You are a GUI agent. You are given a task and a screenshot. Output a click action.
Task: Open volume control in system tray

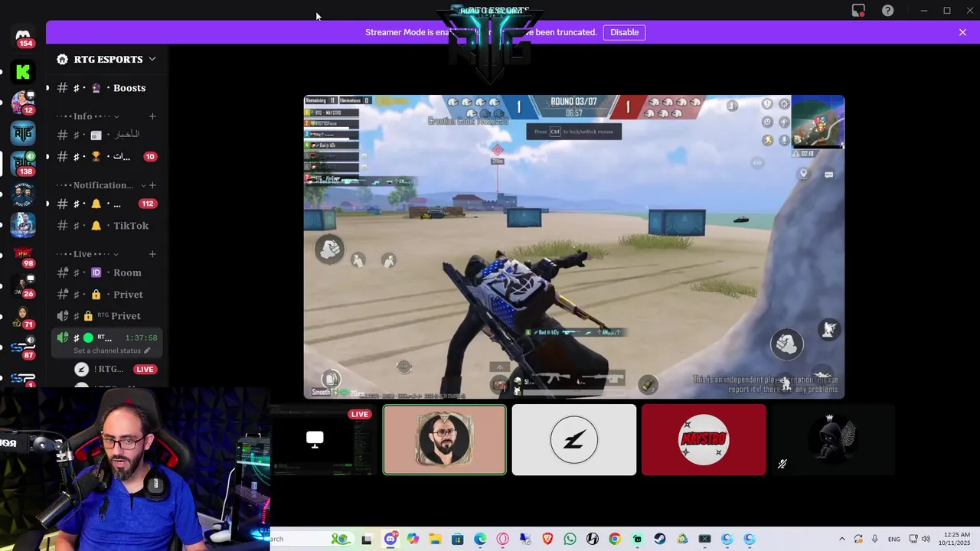click(x=926, y=540)
